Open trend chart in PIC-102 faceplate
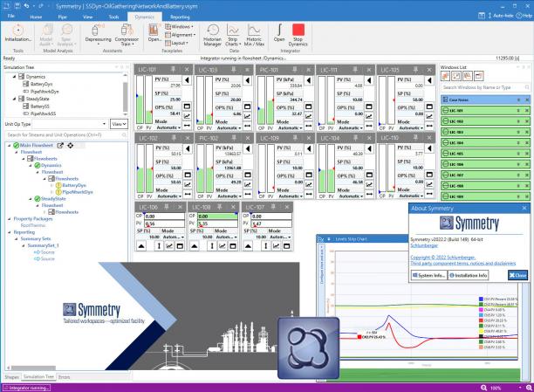The height and width of the screenshot is (392, 534). click(248, 184)
